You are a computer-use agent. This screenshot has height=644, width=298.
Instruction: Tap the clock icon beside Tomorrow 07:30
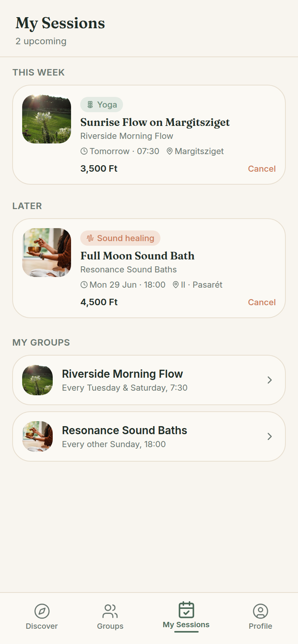84,151
